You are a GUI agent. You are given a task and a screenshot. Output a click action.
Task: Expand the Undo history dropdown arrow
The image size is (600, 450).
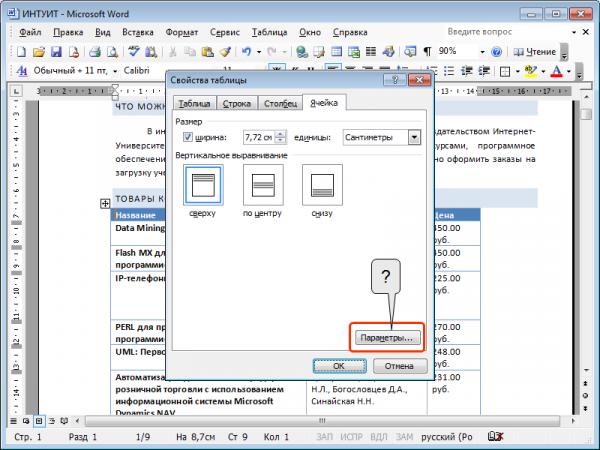[x=259, y=52]
